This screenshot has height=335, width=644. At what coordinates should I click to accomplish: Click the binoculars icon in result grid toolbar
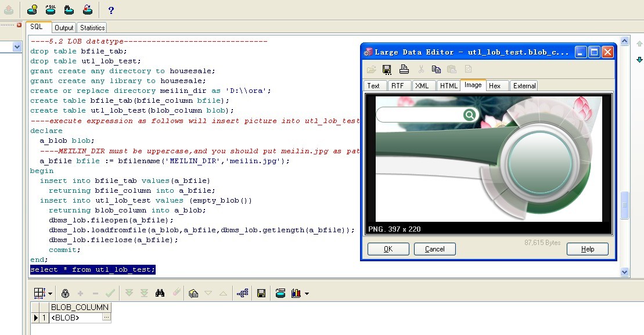(160, 293)
